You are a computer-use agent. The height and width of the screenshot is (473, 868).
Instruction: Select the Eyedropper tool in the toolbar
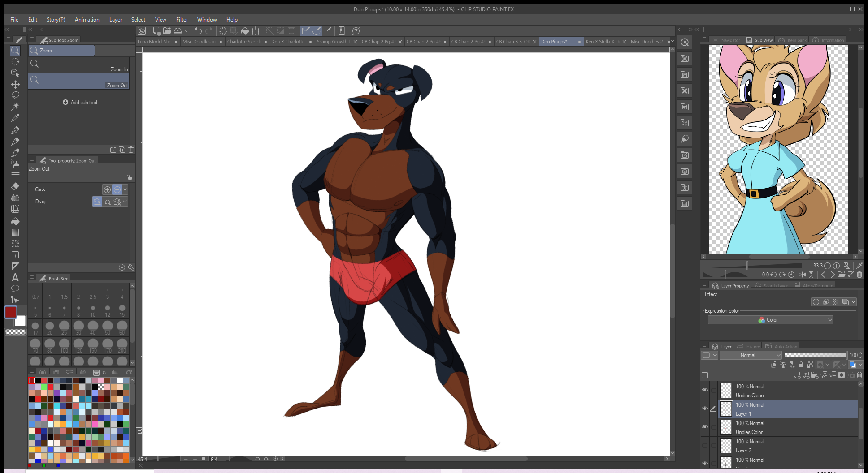point(15,118)
